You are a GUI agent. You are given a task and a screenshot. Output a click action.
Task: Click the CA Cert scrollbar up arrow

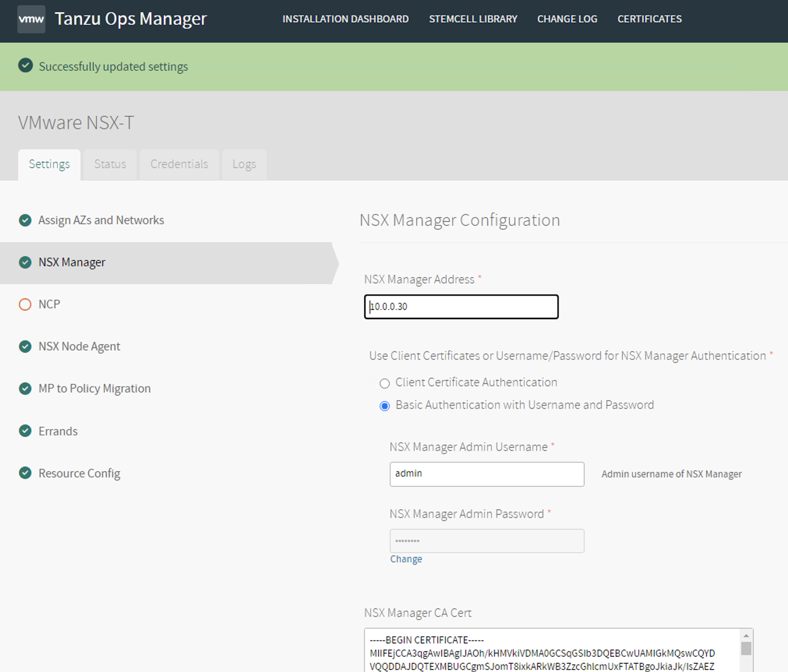click(x=746, y=636)
